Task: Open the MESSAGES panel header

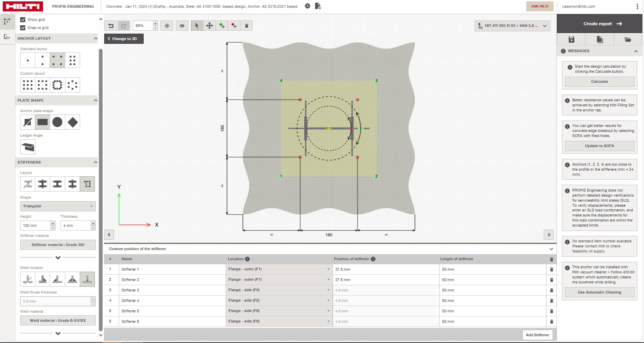Action: pos(600,51)
